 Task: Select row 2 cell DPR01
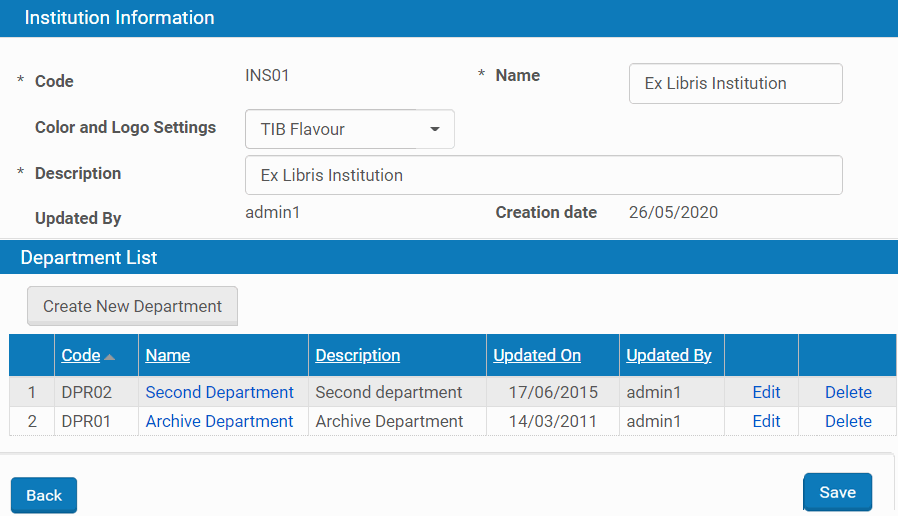pyautogui.click(x=83, y=421)
